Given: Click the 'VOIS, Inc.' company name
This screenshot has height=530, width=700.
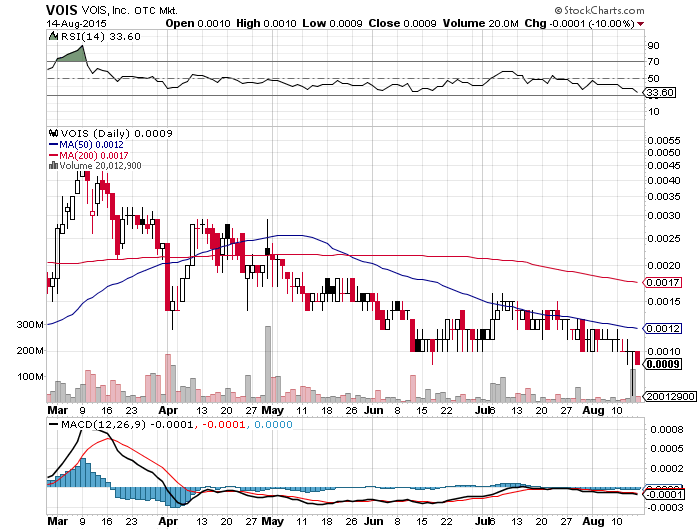Looking at the screenshot, I should tap(105, 10).
